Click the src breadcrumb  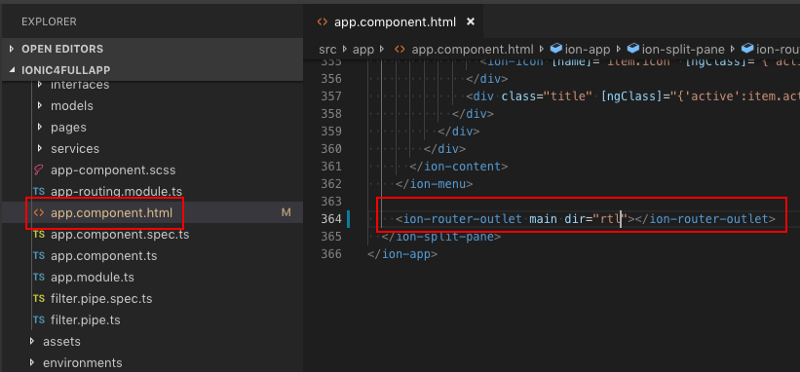[328, 49]
